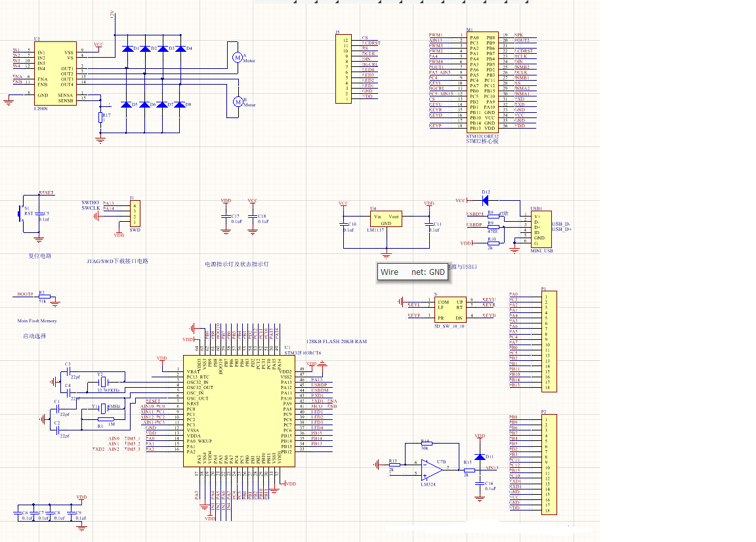Select diode D11 below VDD

point(480,457)
